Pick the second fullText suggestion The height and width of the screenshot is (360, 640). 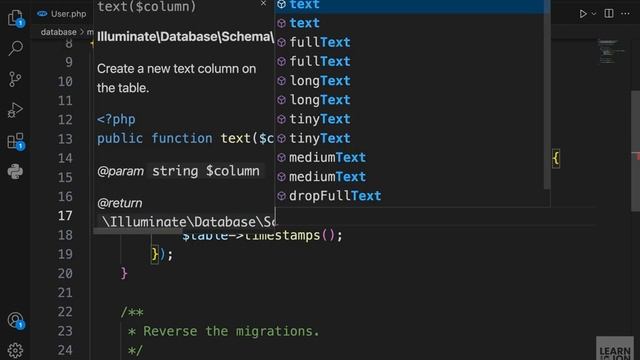[x=410, y=61]
